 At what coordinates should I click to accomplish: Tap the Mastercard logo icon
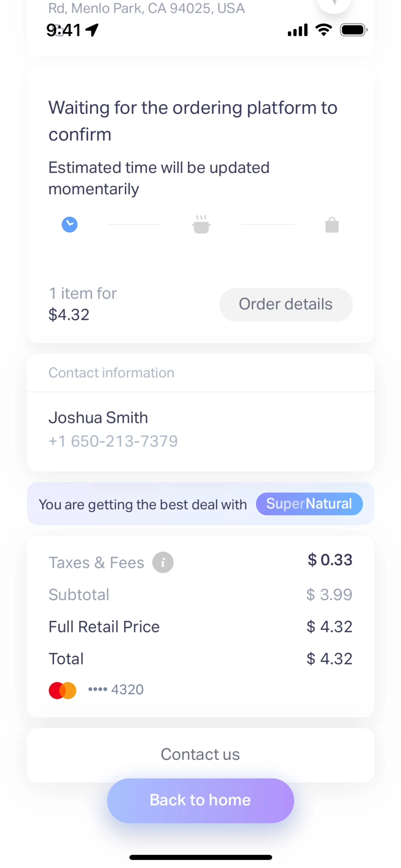pyautogui.click(x=62, y=690)
